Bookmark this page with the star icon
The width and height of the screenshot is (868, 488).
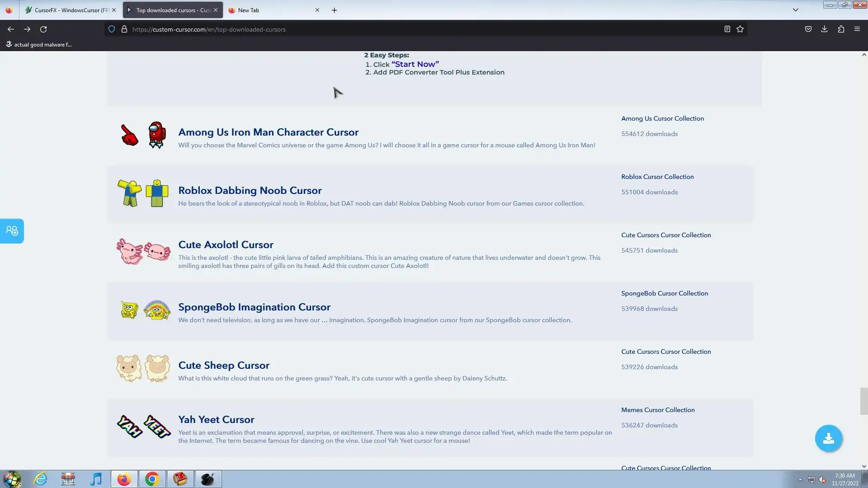tap(740, 29)
